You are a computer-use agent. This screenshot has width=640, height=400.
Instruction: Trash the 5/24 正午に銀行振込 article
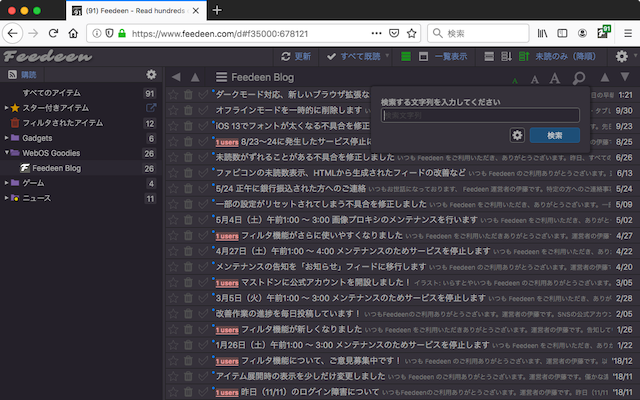(x=188, y=189)
